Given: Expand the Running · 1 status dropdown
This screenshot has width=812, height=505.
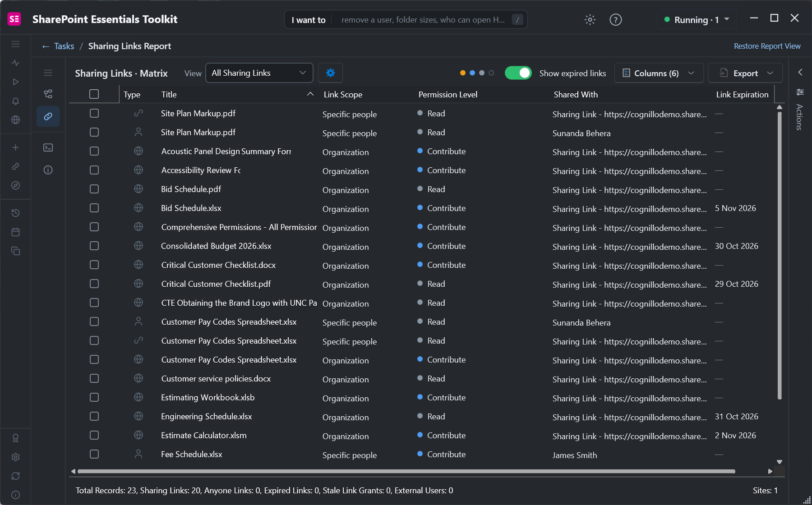Looking at the screenshot, I should [697, 20].
